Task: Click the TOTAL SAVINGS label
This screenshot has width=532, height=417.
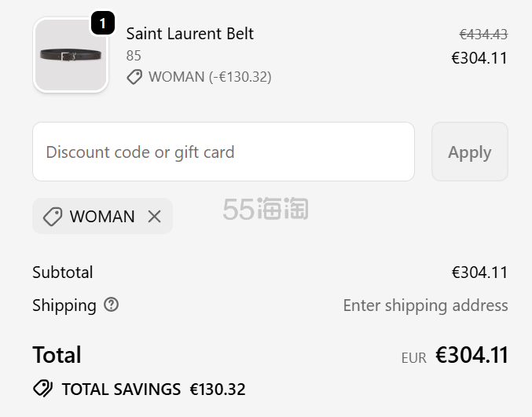Action: (121, 389)
